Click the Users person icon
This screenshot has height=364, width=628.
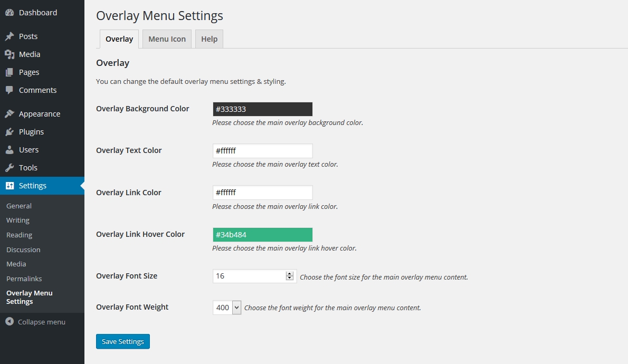(x=9, y=150)
